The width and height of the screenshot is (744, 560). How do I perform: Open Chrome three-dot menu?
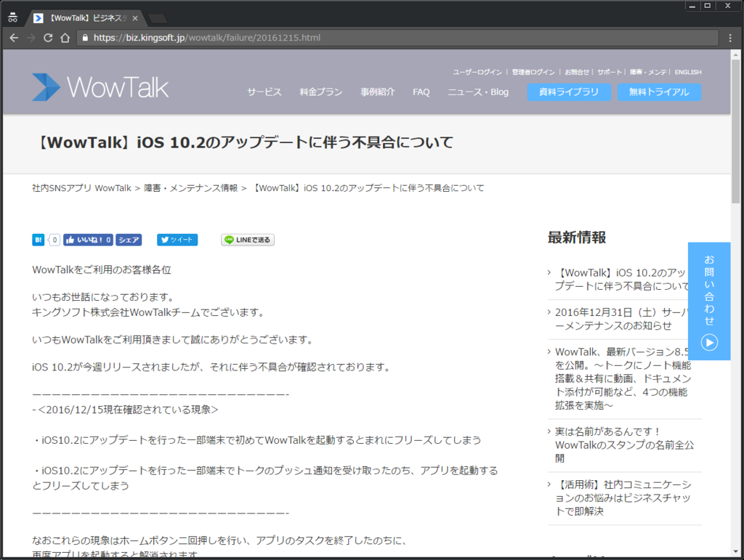tap(730, 38)
